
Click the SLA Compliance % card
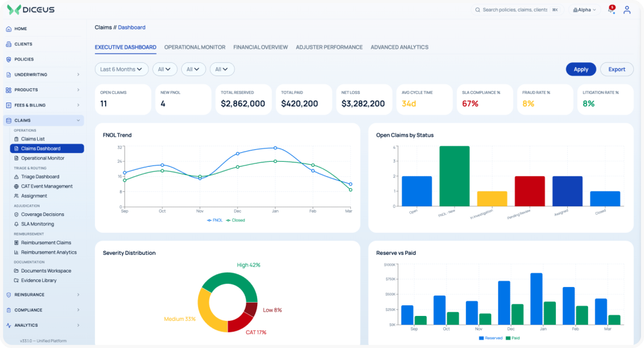[485, 99]
